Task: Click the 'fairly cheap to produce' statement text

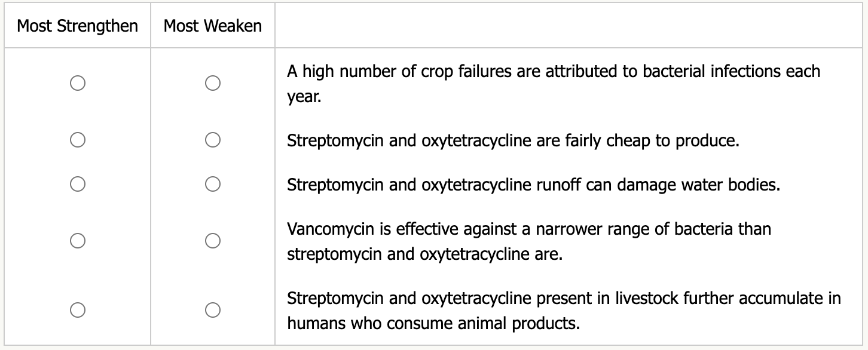Action: click(514, 141)
